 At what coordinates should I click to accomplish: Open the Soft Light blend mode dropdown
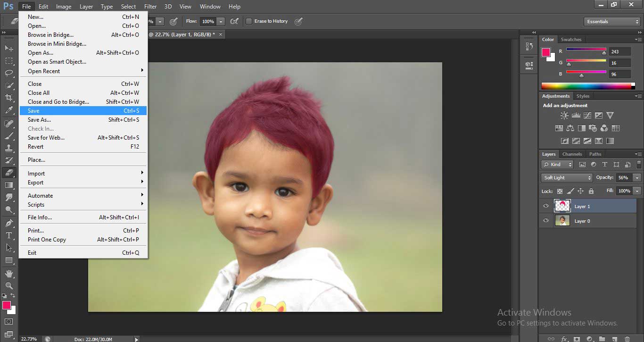coord(566,177)
